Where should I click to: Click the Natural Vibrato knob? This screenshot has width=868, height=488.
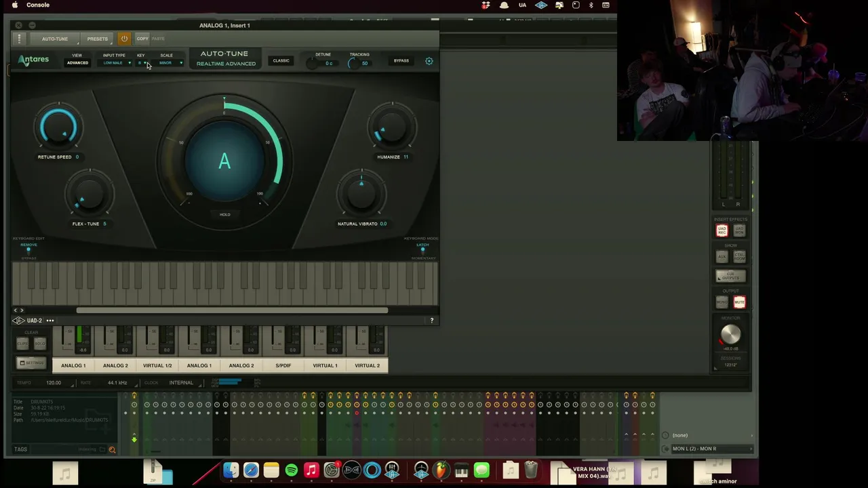(361, 193)
